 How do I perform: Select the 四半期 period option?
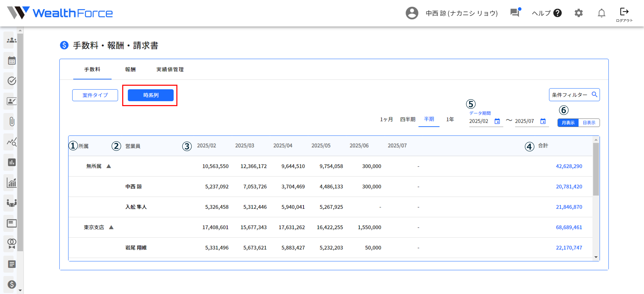click(407, 119)
